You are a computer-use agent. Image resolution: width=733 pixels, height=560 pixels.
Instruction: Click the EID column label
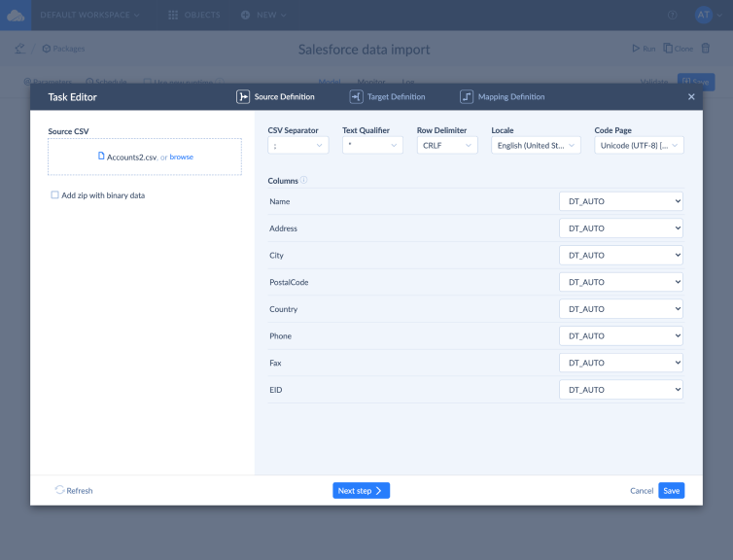[x=276, y=390]
